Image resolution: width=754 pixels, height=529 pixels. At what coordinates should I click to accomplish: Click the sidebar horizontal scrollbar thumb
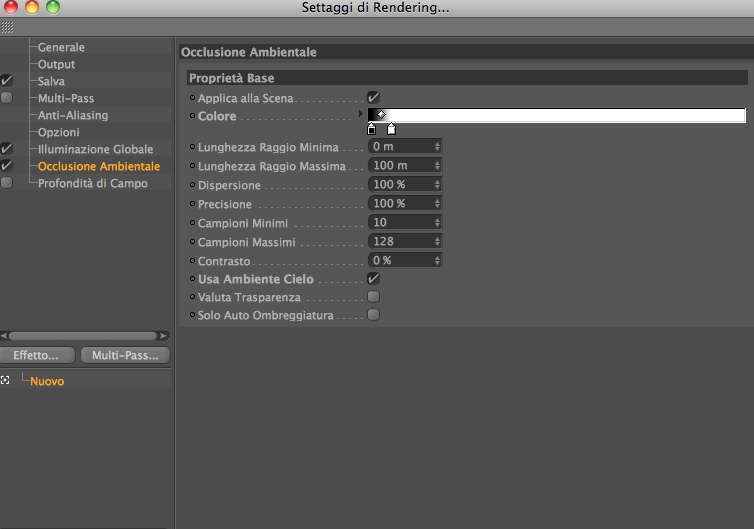point(83,336)
